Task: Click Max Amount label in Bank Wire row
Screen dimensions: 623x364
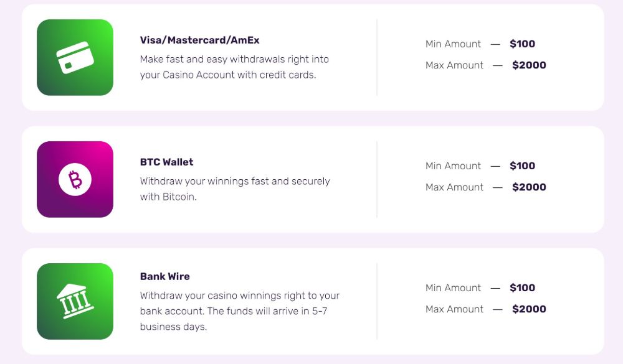Action: [454, 309]
